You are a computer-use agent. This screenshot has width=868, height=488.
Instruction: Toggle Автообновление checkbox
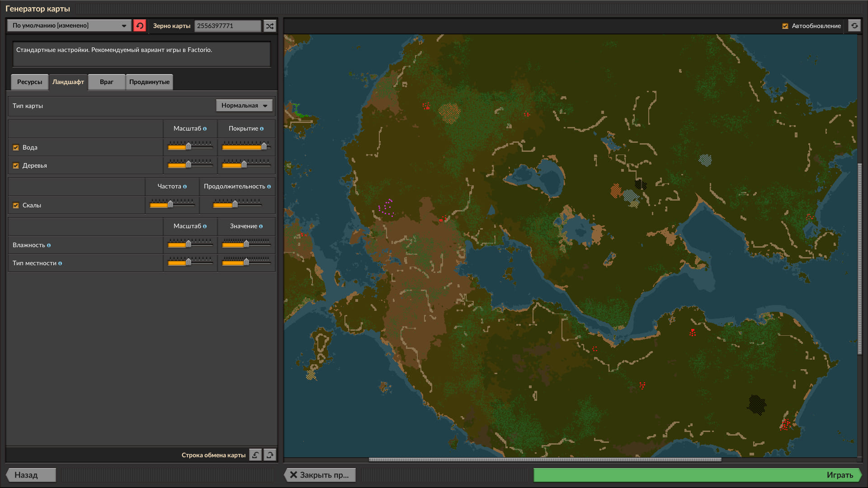[785, 26]
